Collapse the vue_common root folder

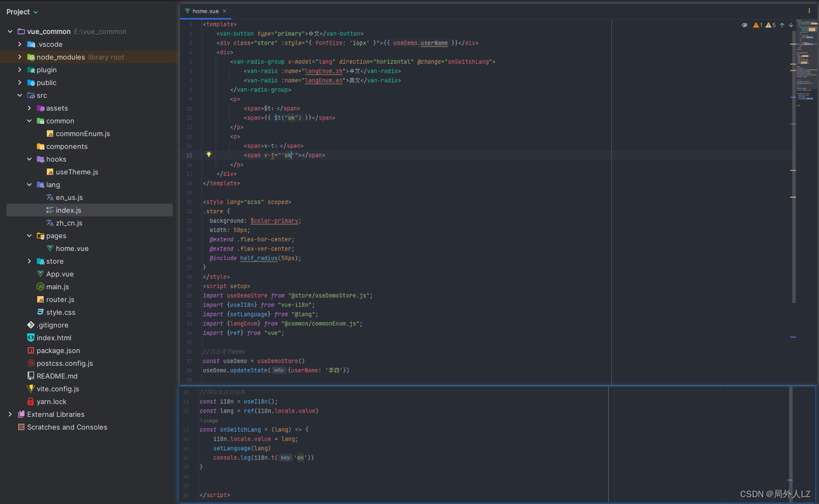[x=10, y=31]
